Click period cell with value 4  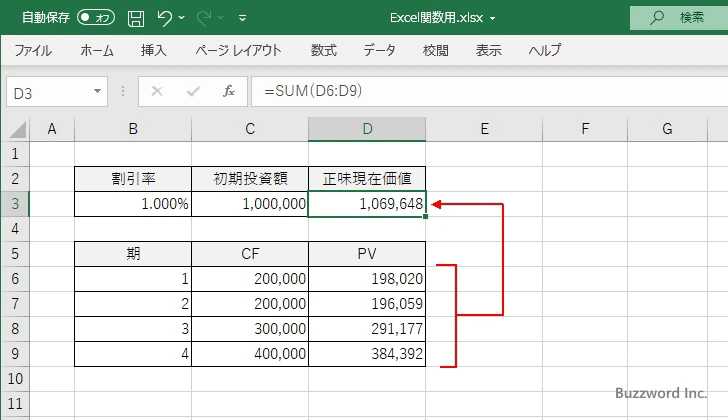coord(133,354)
